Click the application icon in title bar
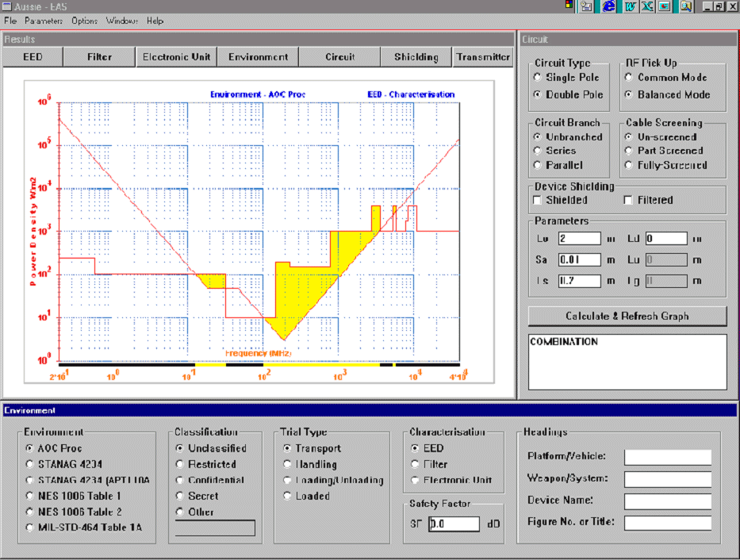This screenshot has width=740, height=560. click(6, 6)
